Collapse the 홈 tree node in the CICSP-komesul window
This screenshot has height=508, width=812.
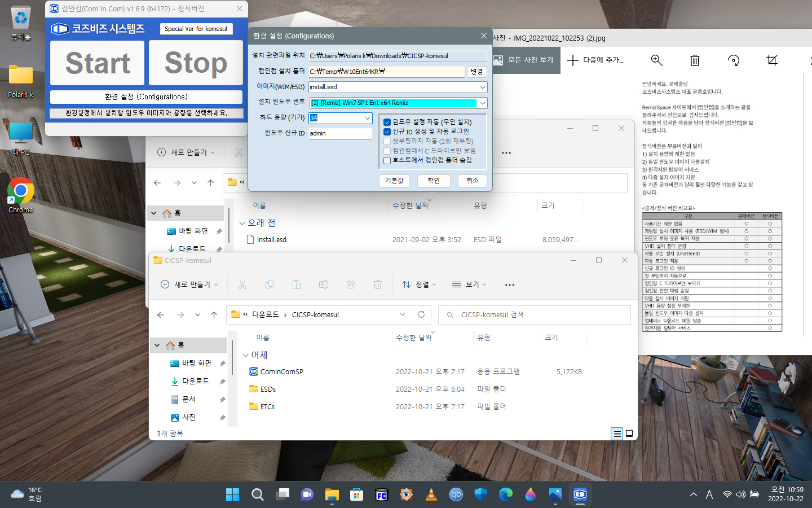coord(157,345)
